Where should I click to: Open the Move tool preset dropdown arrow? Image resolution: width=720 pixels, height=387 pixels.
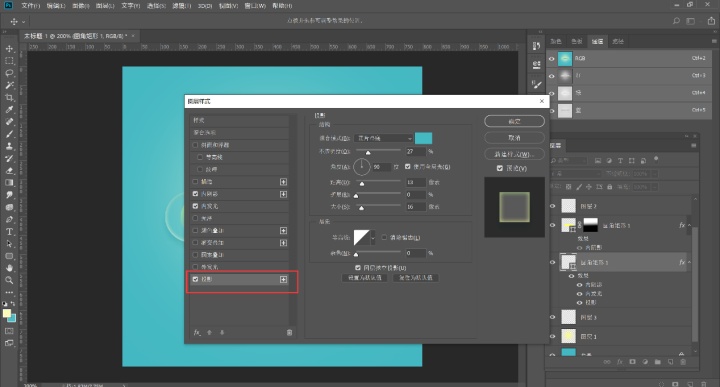click(23, 22)
